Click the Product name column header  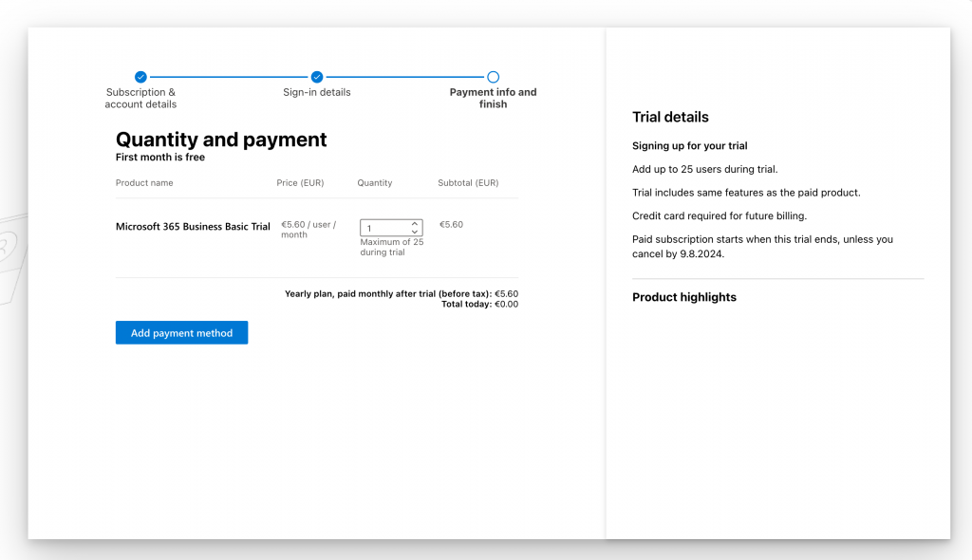point(144,183)
